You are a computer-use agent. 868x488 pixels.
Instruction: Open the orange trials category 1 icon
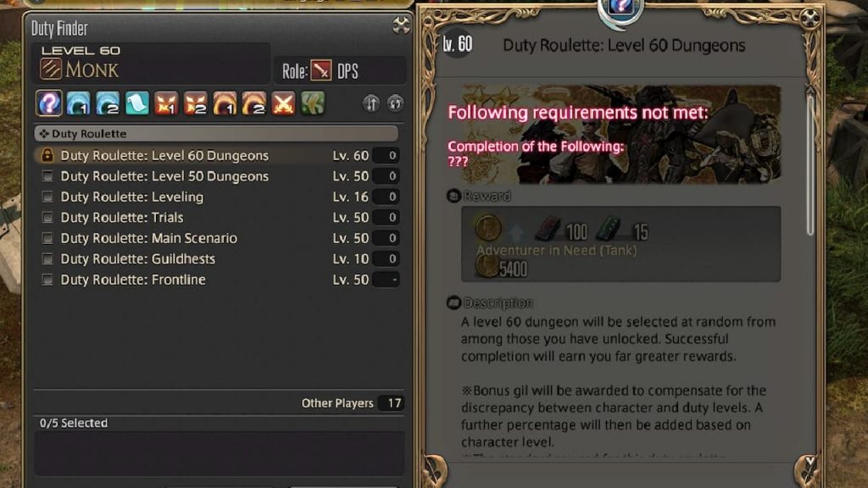click(x=166, y=103)
